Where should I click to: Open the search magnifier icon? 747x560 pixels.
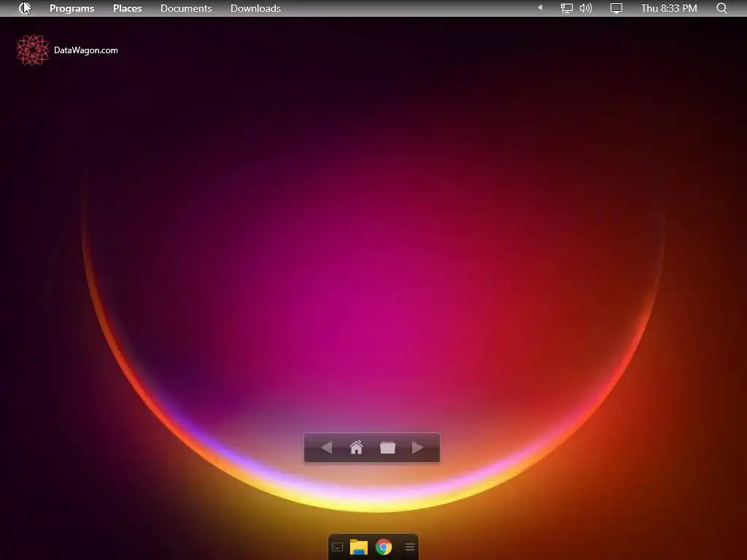[721, 8]
